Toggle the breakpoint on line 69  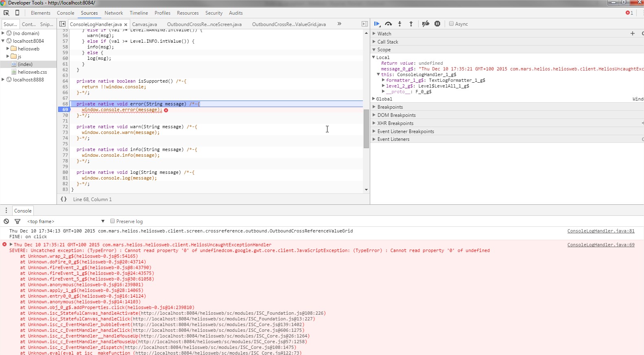(65, 110)
